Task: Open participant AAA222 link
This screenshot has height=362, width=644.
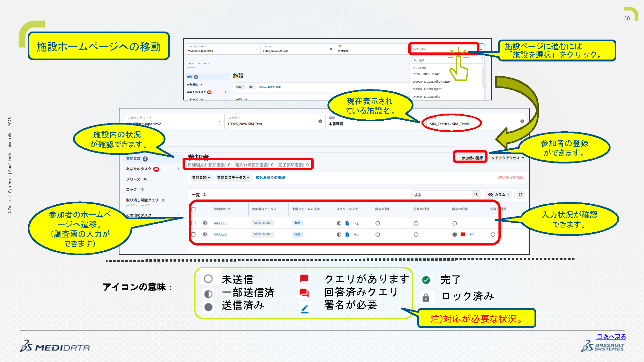Action: (220, 234)
